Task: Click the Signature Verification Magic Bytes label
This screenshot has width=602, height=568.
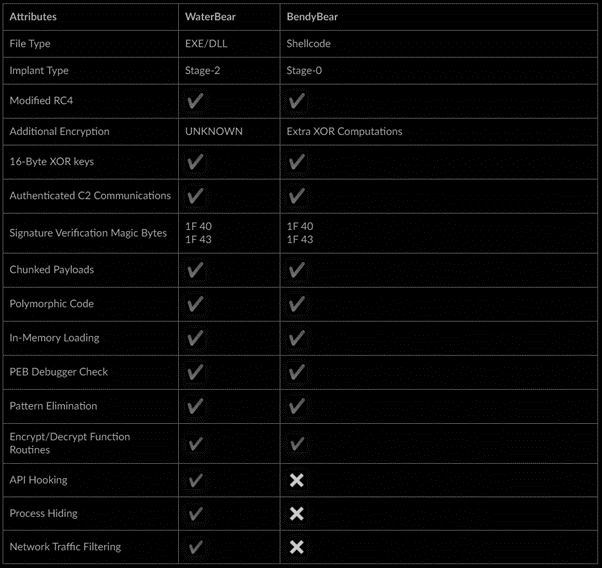Action: point(88,233)
